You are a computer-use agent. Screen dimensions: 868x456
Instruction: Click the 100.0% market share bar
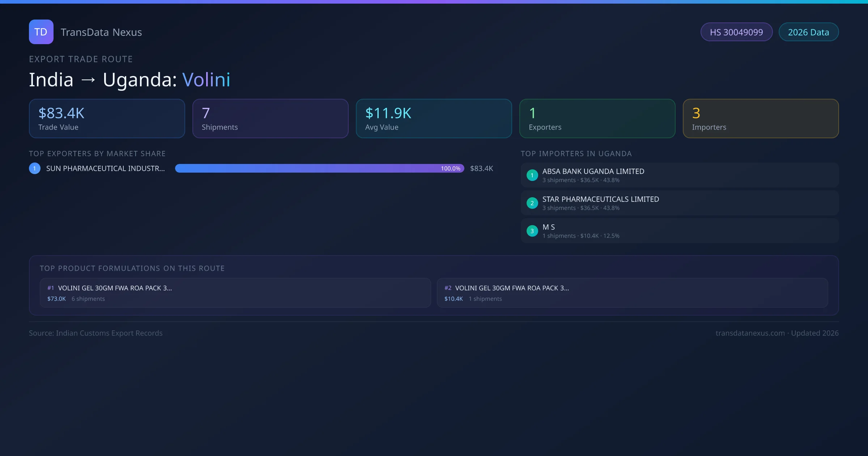[319, 168]
